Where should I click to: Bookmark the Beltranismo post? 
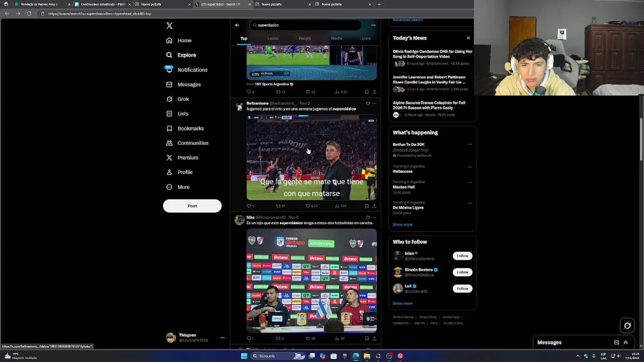(x=367, y=206)
